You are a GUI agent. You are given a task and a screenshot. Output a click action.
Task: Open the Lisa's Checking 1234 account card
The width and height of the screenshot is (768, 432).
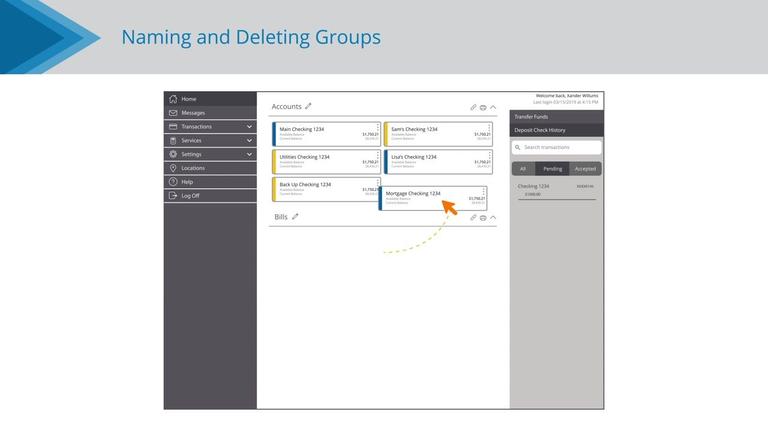(438, 162)
